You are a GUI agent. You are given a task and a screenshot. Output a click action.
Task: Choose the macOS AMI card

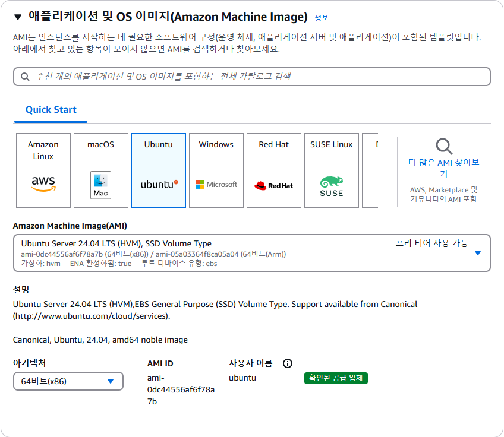click(101, 170)
